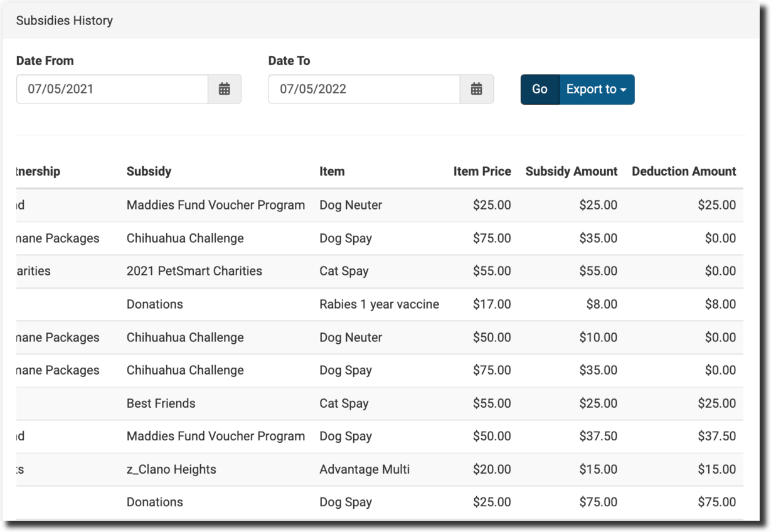Click the Item Price column header
771x532 pixels.
pyautogui.click(x=482, y=171)
